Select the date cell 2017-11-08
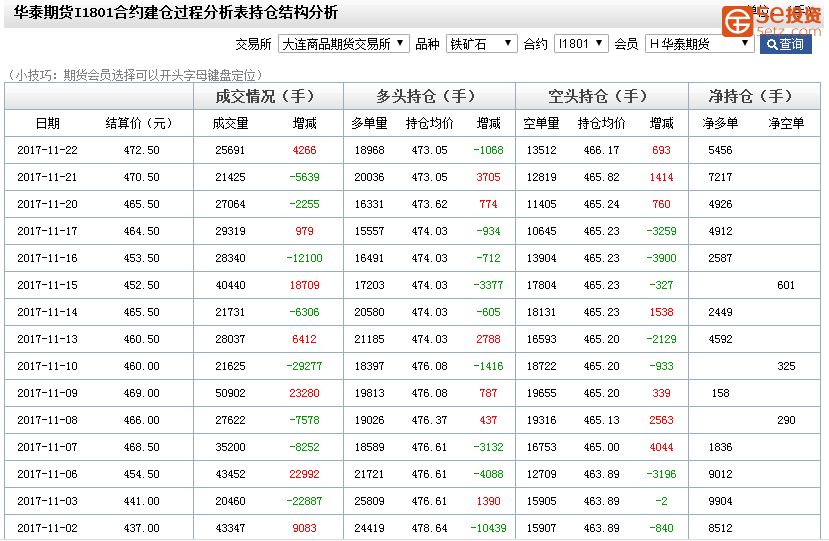Image resolution: width=829 pixels, height=541 pixels. point(47,420)
